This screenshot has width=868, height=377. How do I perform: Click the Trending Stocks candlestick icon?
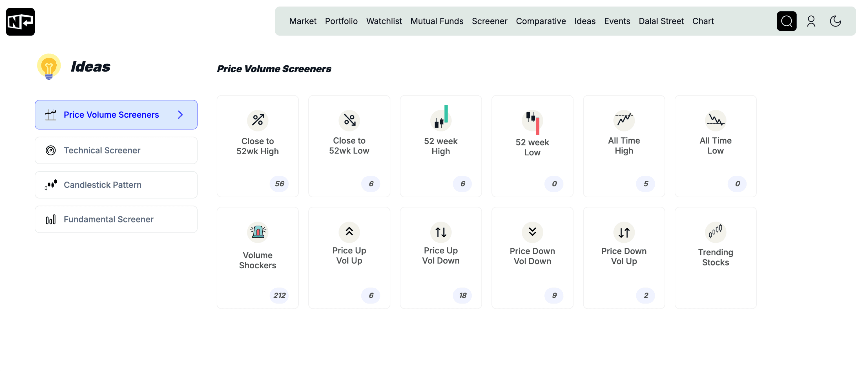click(715, 232)
